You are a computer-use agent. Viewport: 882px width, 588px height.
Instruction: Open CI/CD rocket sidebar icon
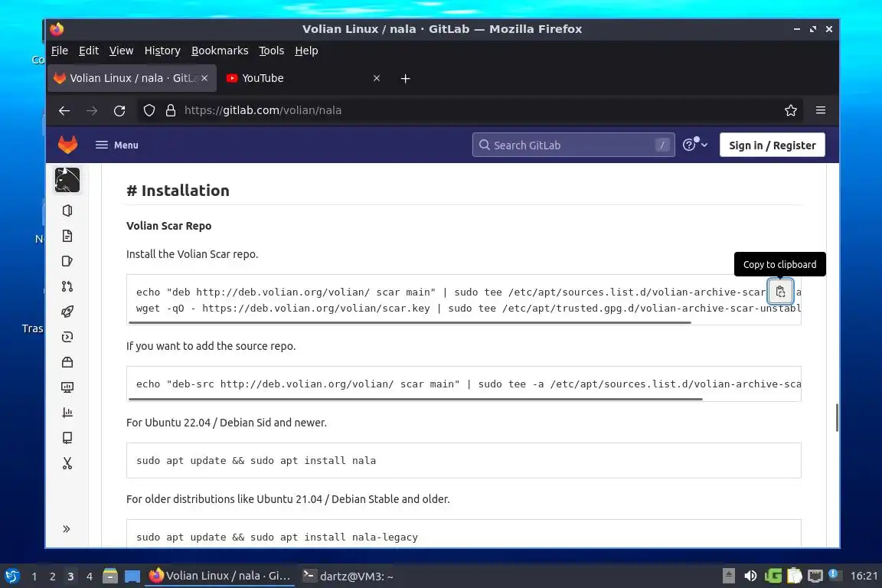click(67, 312)
